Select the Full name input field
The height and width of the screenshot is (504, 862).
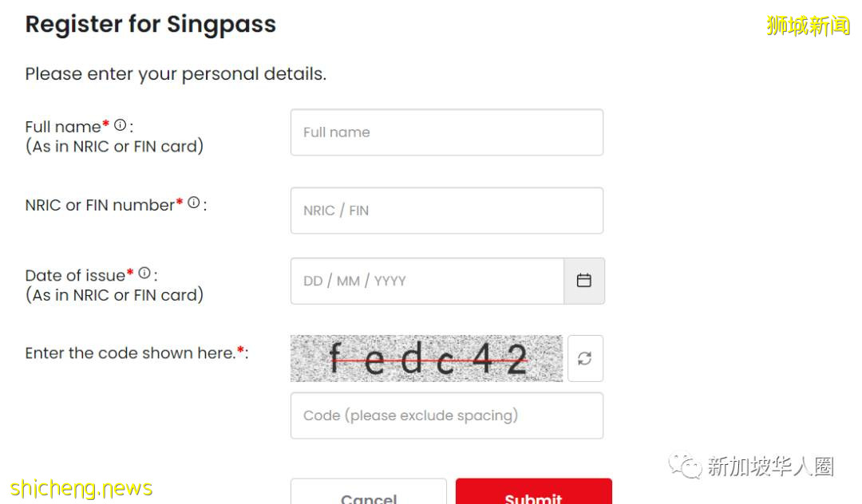pos(447,132)
